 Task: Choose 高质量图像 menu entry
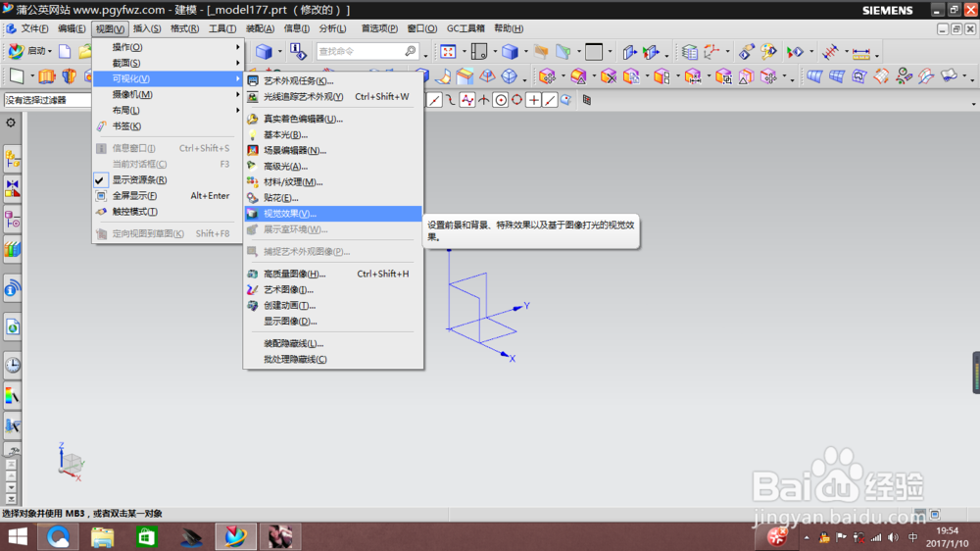pos(333,274)
